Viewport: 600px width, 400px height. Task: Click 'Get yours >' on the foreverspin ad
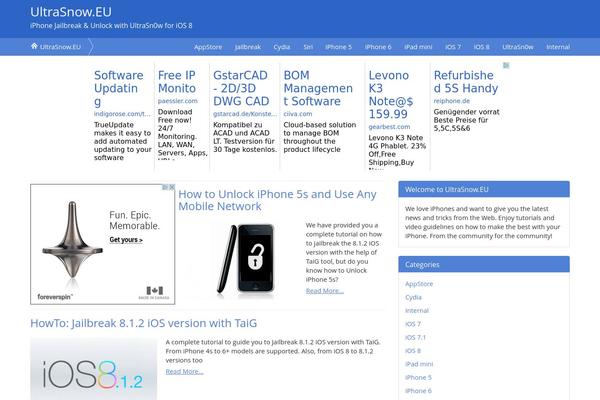tap(126, 240)
